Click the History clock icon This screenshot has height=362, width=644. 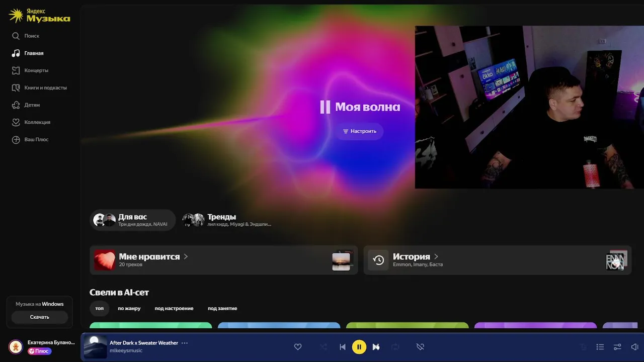click(378, 260)
